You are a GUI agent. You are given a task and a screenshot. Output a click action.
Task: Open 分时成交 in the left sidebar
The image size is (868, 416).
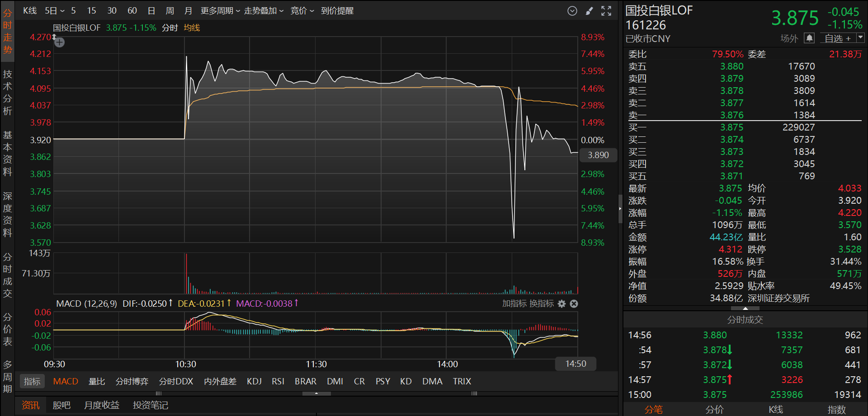pos(8,275)
